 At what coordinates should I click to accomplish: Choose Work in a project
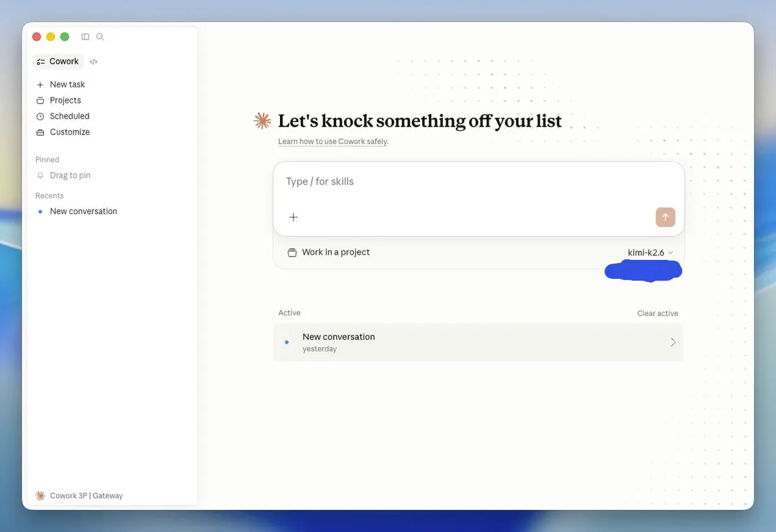click(x=329, y=252)
